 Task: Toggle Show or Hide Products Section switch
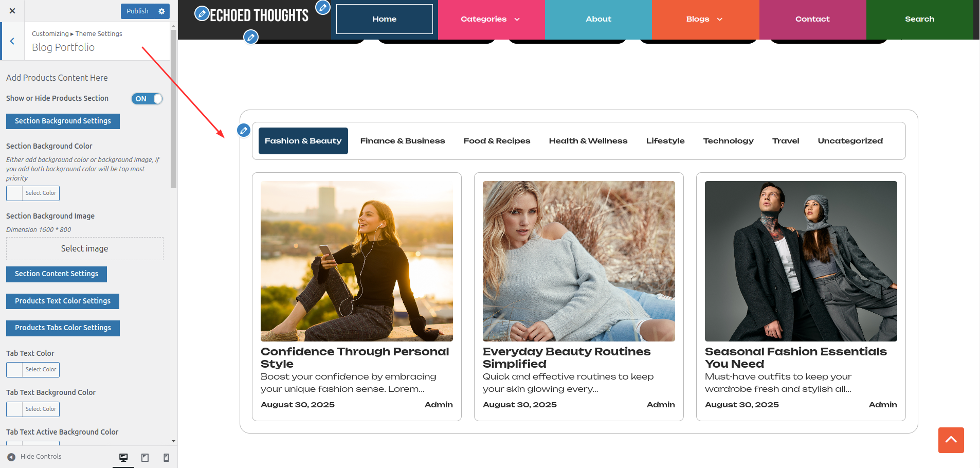coord(147,99)
